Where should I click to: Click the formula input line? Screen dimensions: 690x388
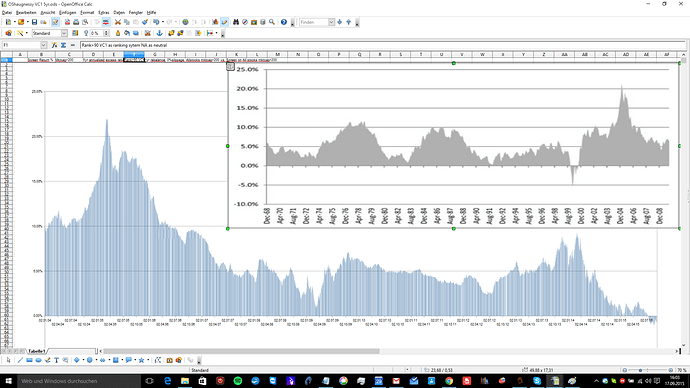pyautogui.click(x=382, y=45)
